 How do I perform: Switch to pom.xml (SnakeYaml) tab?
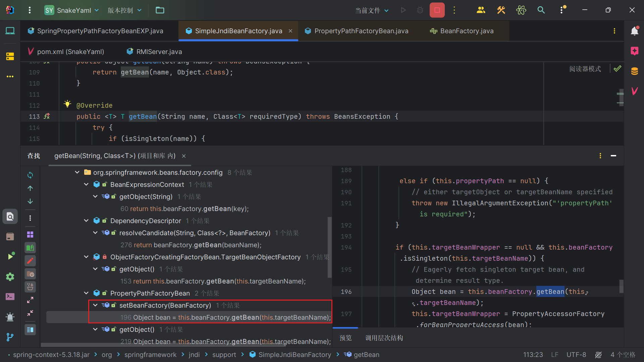pos(66,52)
